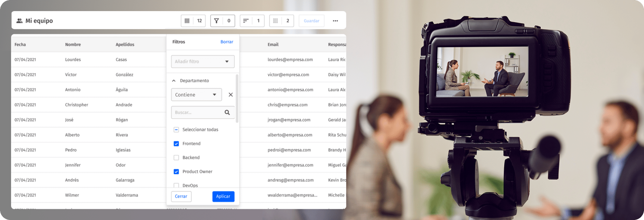Uncheck the Frontend checkbox

176,144
